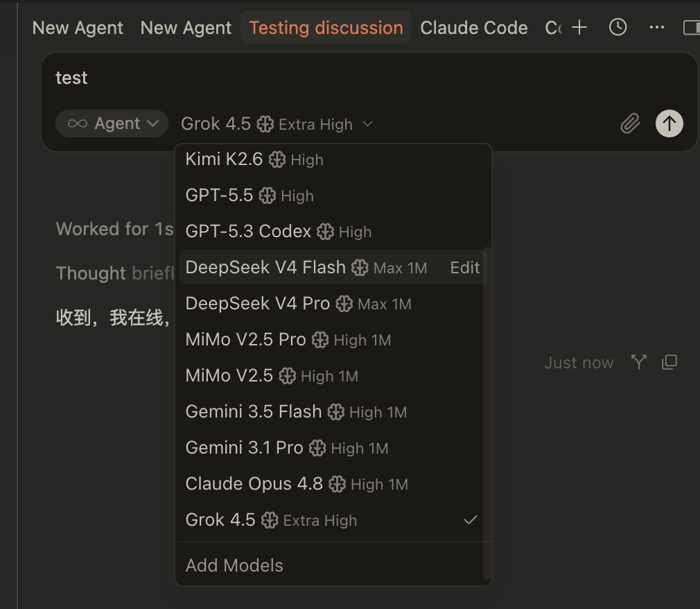
Task: Switch to second New Agent tab
Action: click(x=186, y=28)
